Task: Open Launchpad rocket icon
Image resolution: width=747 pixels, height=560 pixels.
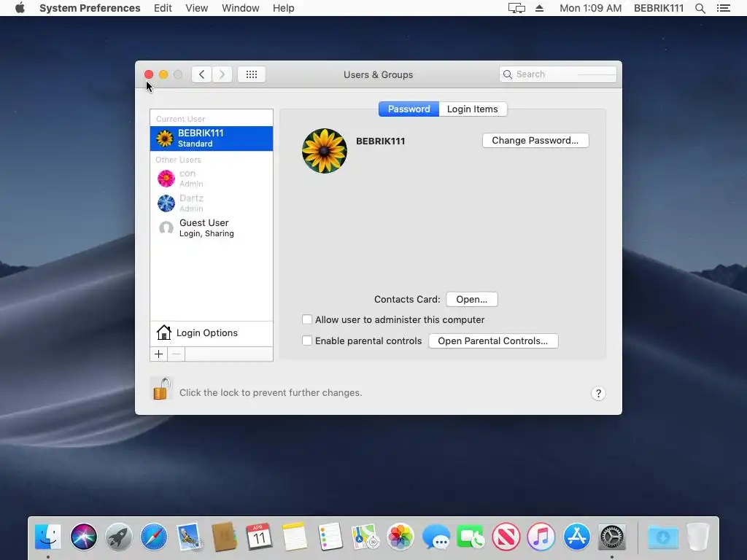Action: [x=119, y=537]
